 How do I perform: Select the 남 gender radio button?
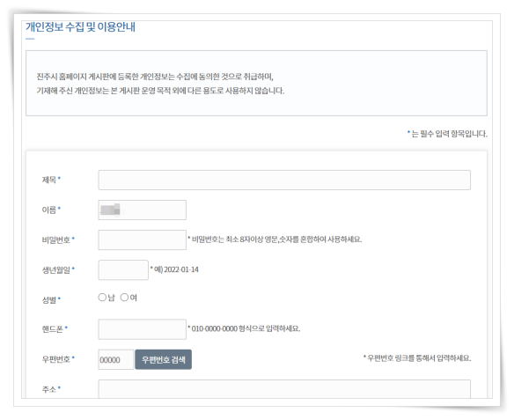pos(102,298)
